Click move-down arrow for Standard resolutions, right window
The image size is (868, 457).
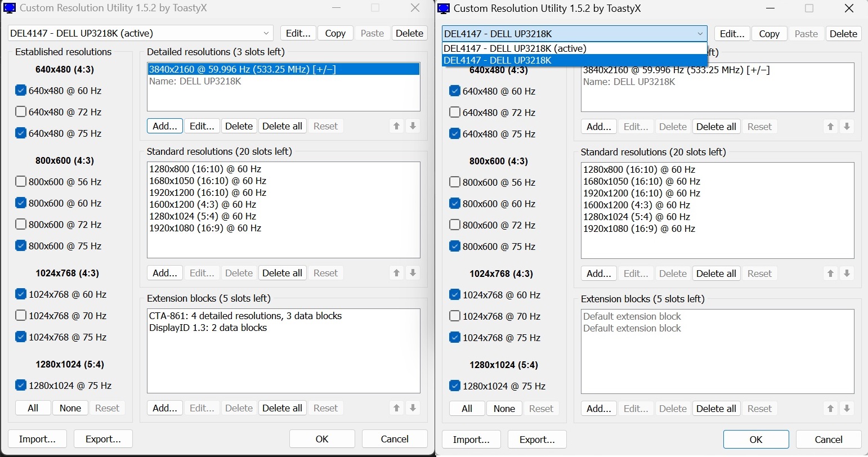click(847, 274)
